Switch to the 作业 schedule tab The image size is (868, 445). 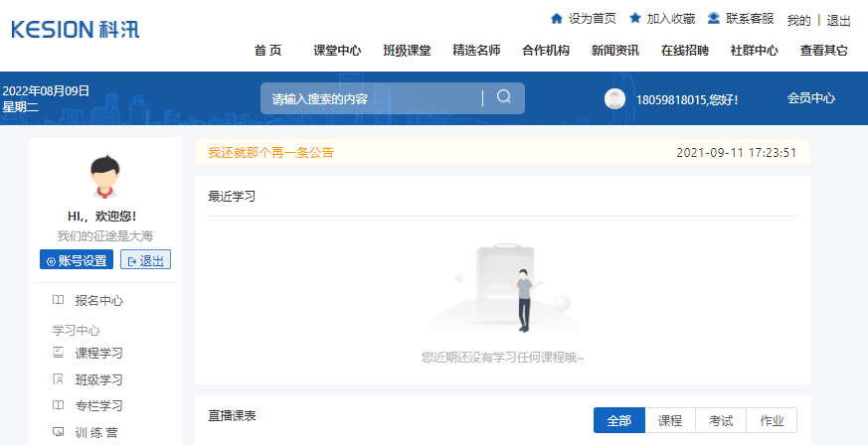click(772, 420)
